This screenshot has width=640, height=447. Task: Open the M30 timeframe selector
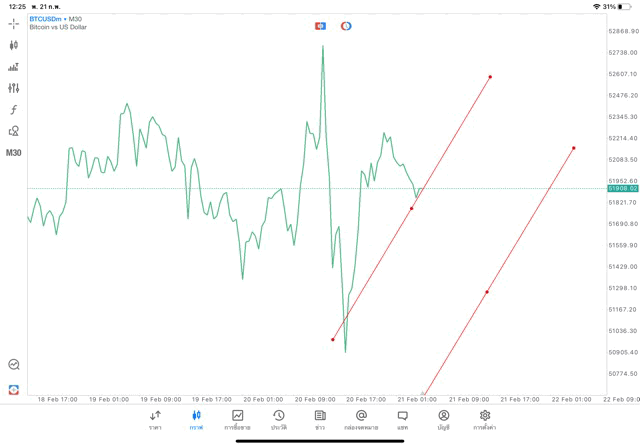pos(14,153)
